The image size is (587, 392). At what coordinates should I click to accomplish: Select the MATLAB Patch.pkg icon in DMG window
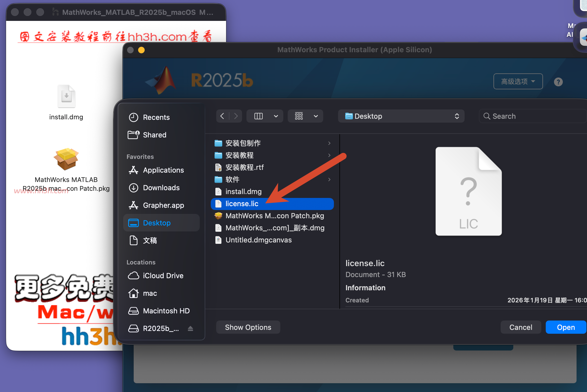click(x=66, y=159)
